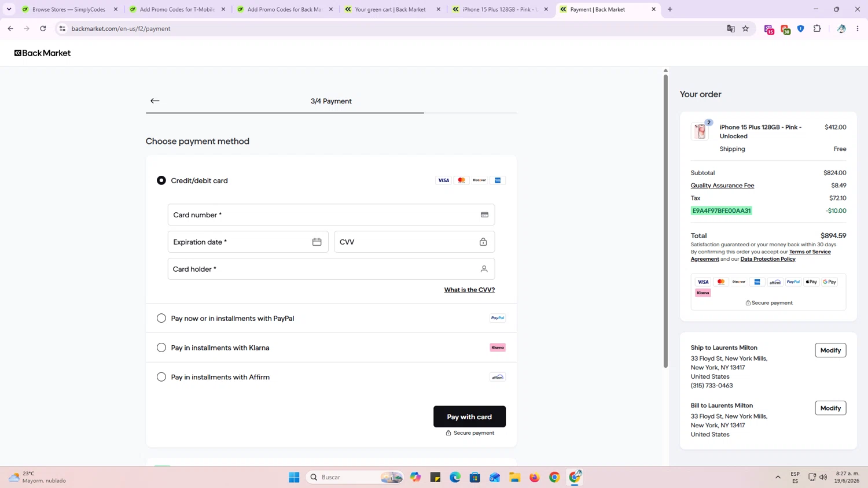Click the PayPal logo on the PayPal row
Image resolution: width=868 pixels, height=488 pixels.
(x=498, y=318)
